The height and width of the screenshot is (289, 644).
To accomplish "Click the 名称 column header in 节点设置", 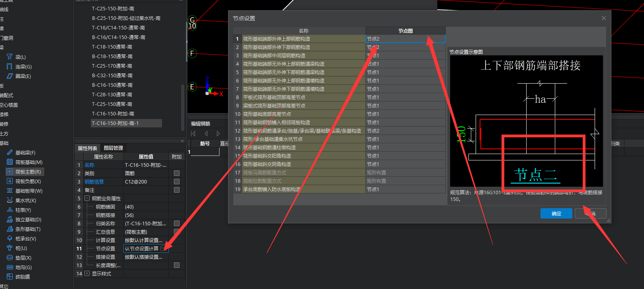I will pyautogui.click(x=304, y=31).
